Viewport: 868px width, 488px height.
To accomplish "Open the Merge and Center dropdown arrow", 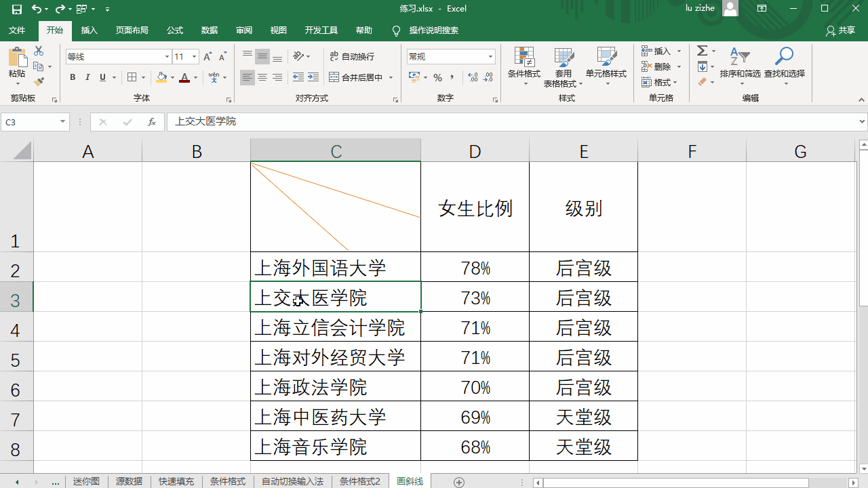I will pyautogui.click(x=391, y=78).
